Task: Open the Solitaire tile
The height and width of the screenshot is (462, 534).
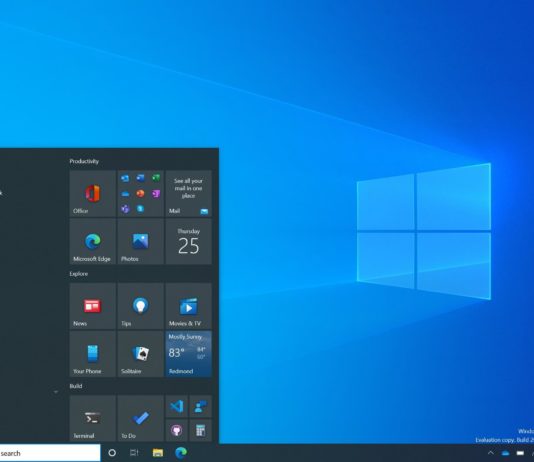Action: point(140,354)
